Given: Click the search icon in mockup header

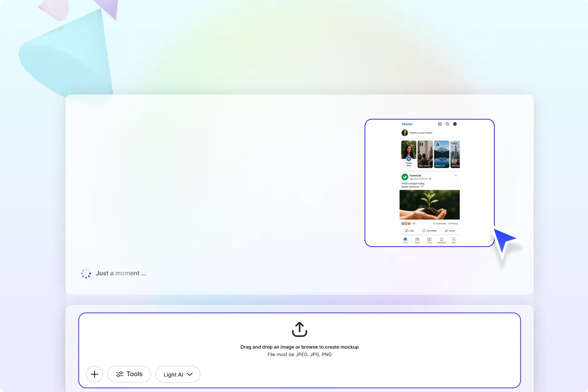Looking at the screenshot, I should (x=447, y=124).
